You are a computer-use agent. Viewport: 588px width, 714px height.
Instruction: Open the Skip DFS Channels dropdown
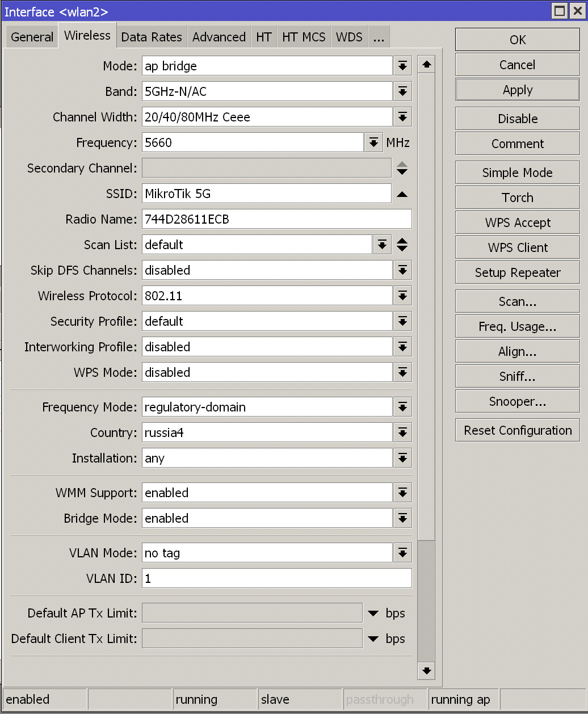(x=402, y=270)
